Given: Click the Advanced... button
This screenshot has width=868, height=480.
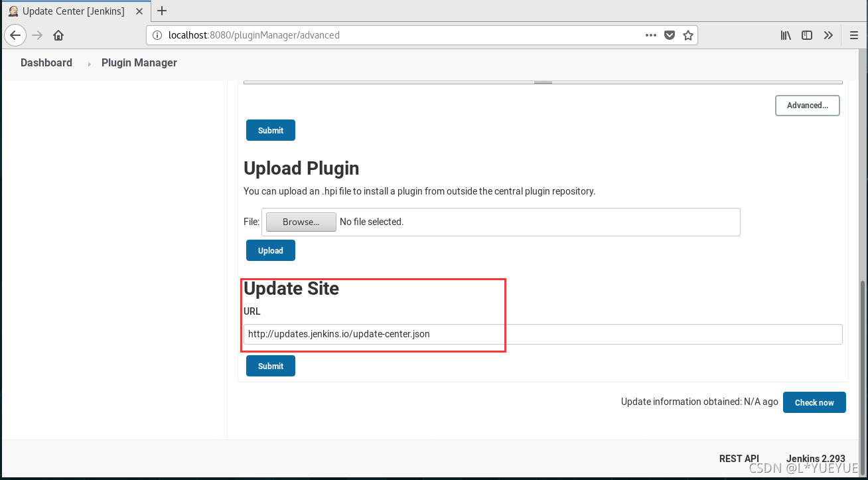Looking at the screenshot, I should pos(808,106).
